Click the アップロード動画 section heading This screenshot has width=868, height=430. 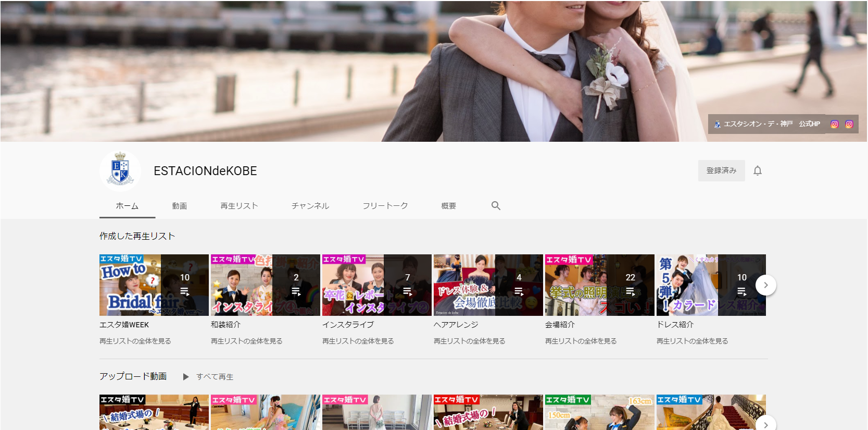pyautogui.click(x=133, y=376)
